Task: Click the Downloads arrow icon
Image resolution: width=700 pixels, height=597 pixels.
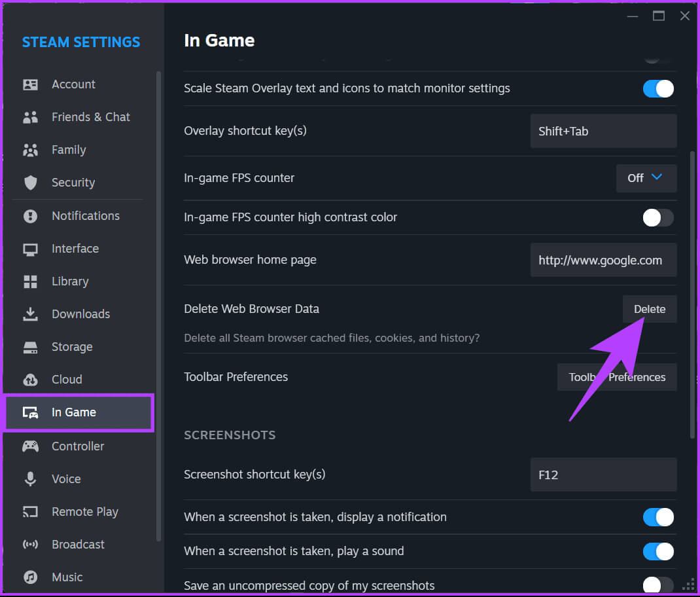Action: coord(30,314)
